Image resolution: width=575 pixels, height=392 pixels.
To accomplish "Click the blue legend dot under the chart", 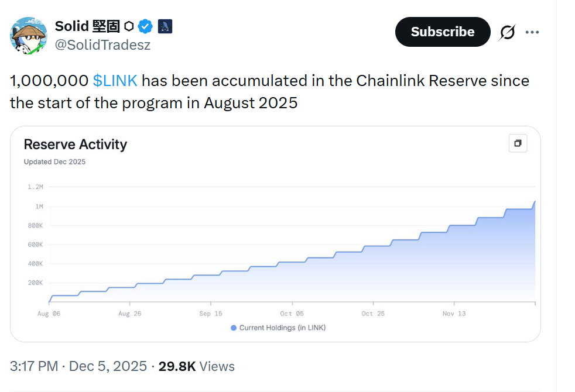I will pyautogui.click(x=235, y=328).
